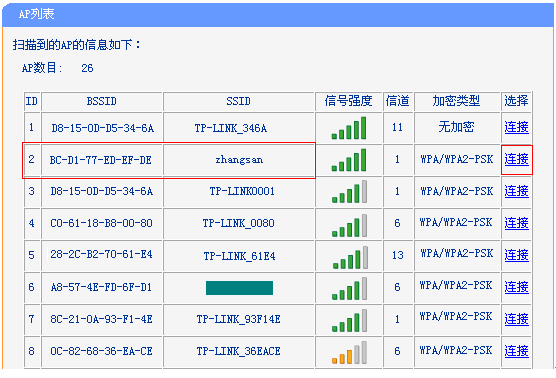Click the AP数目 count value 26
Viewport: 556px width, 378px height.
click(x=87, y=68)
